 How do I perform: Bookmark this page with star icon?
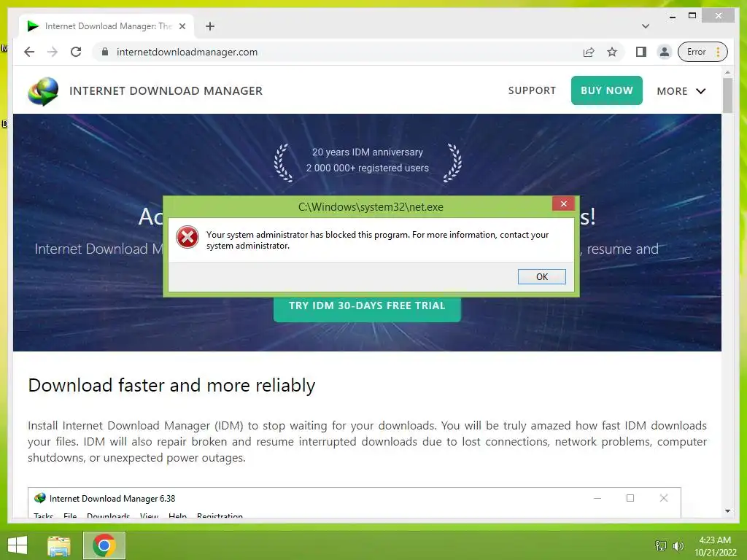coord(612,52)
